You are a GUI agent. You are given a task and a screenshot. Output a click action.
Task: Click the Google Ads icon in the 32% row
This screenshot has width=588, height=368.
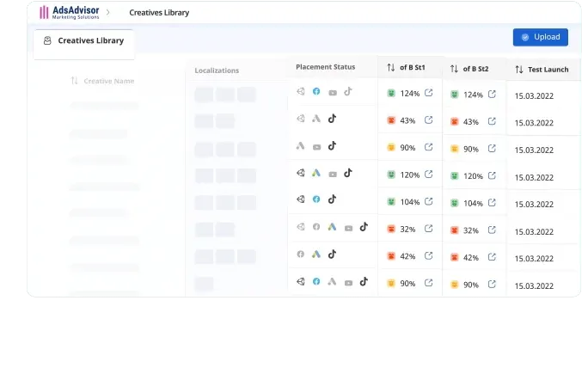click(x=332, y=227)
